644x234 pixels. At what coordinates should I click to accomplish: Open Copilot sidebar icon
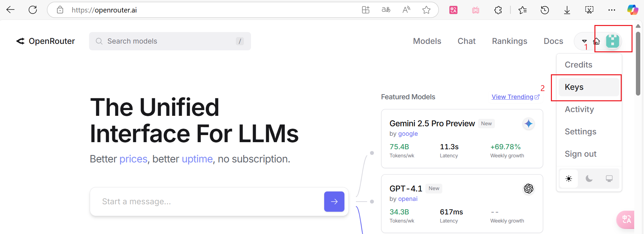tap(633, 10)
